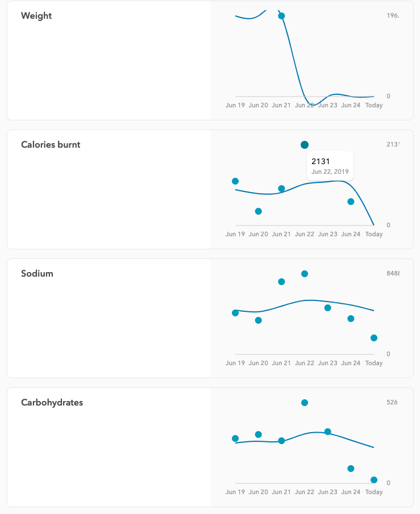Select the Carbohydrates peak point on Jun 22
The width and height of the screenshot is (420, 514).
pyautogui.click(x=305, y=403)
